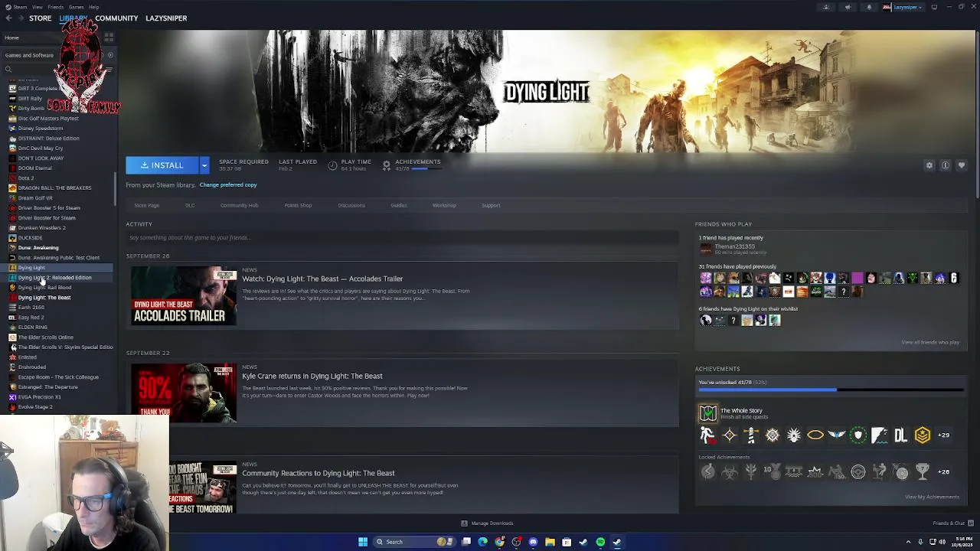Select Dying Light: The Beast in library list
The width and height of the screenshot is (980, 551).
point(44,298)
